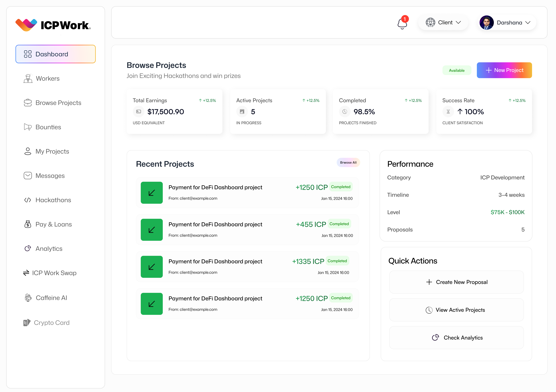Click the first payment's green arrow icon
This screenshot has width=556, height=392.
[x=152, y=193]
